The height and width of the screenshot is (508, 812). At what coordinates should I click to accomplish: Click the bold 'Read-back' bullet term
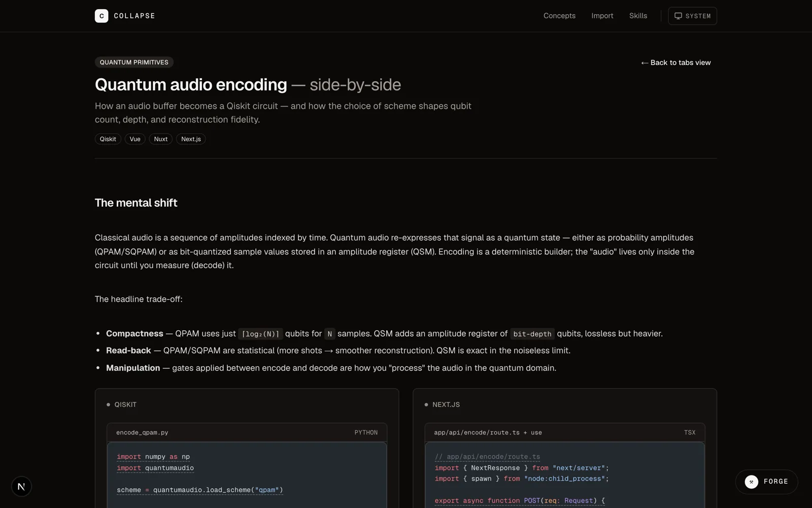[128, 351]
